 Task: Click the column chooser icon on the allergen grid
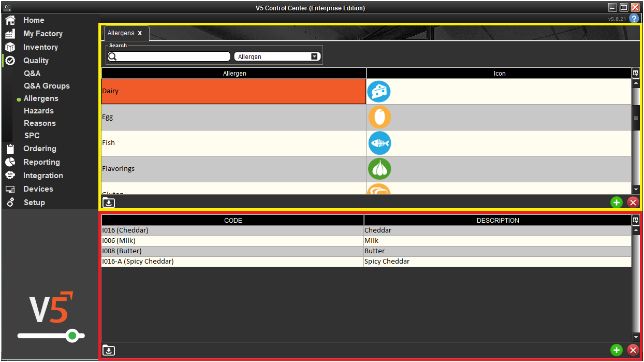(x=636, y=73)
